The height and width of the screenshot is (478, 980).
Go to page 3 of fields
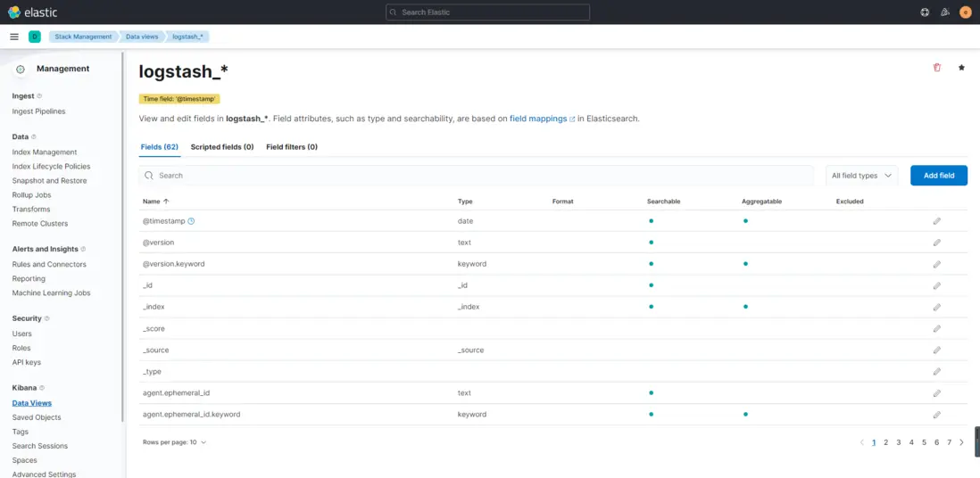[898, 442]
